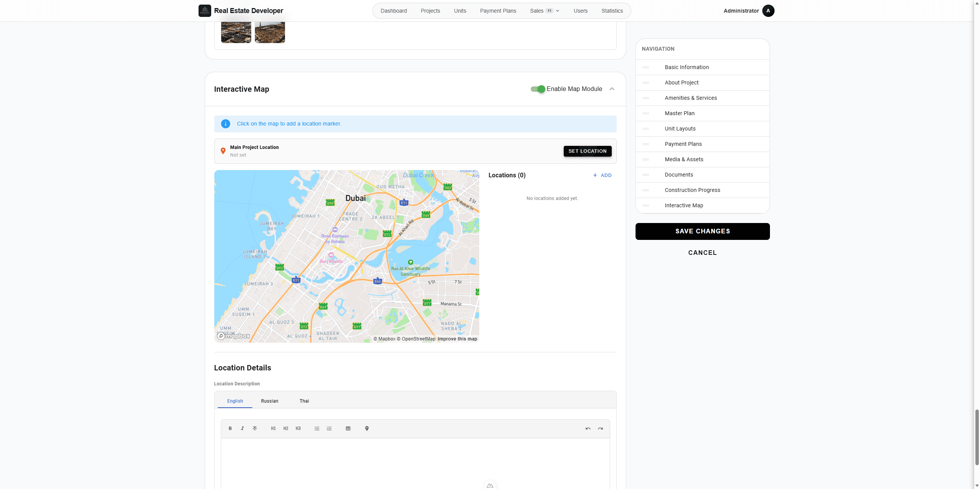The width and height of the screenshot is (980, 489).
Task: Undo the last edit in the editor
Action: [x=588, y=428]
